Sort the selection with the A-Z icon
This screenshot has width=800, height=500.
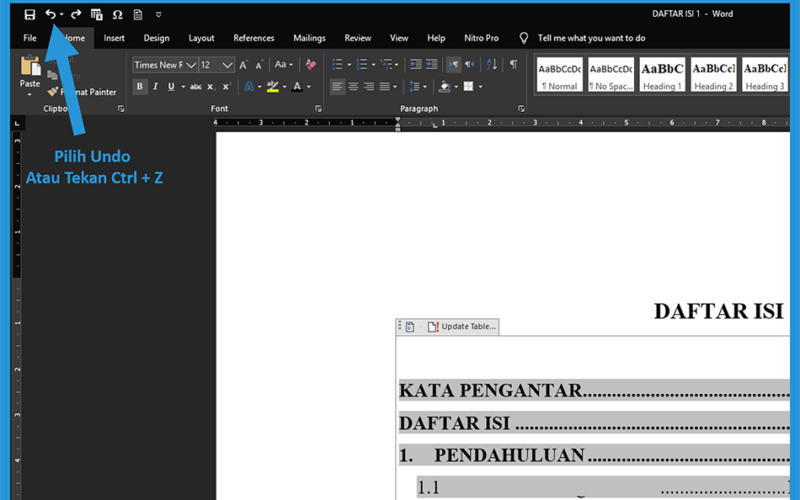[492, 64]
